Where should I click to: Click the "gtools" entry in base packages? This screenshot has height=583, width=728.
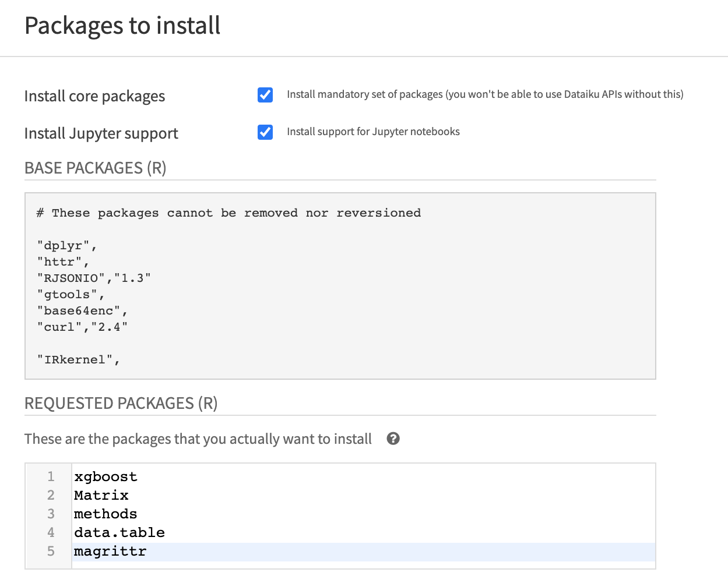click(71, 295)
